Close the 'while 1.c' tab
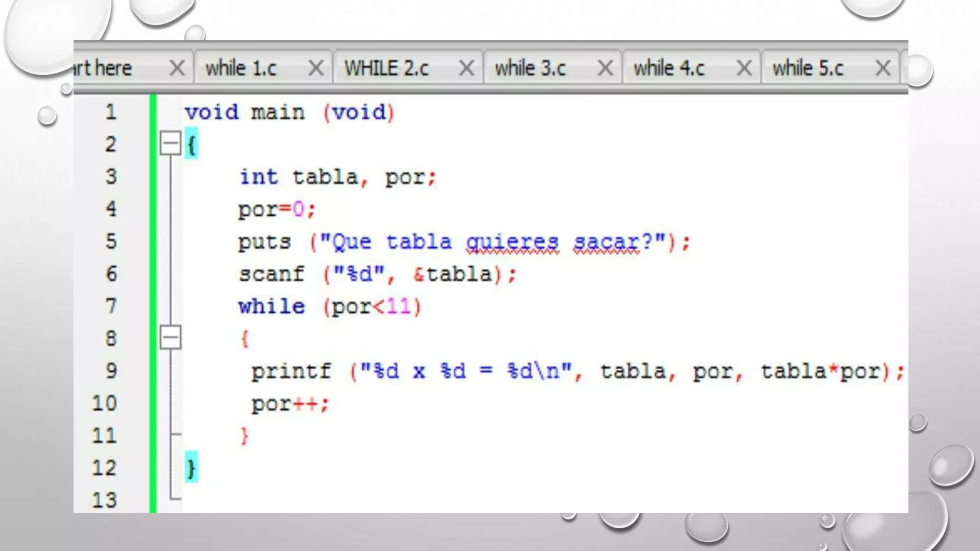The image size is (980, 551). coord(316,68)
